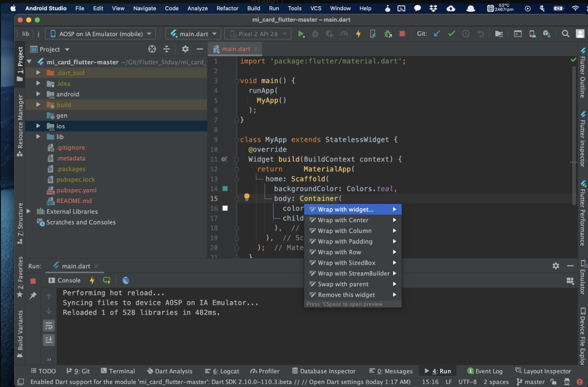Open the VCS menu
Screen dimensions: 588x387
tap(316, 8)
